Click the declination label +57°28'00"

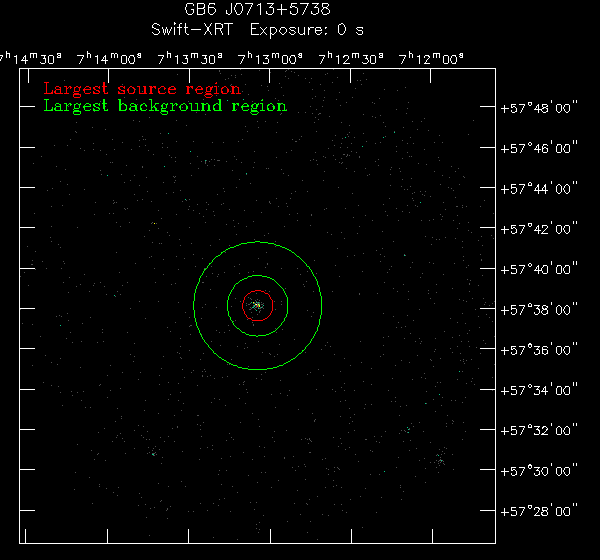(x=539, y=511)
